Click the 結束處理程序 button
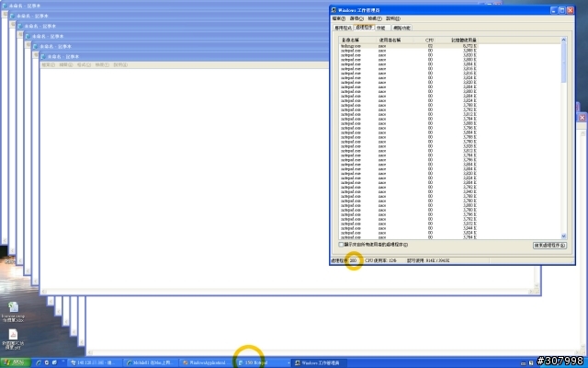 click(549, 246)
